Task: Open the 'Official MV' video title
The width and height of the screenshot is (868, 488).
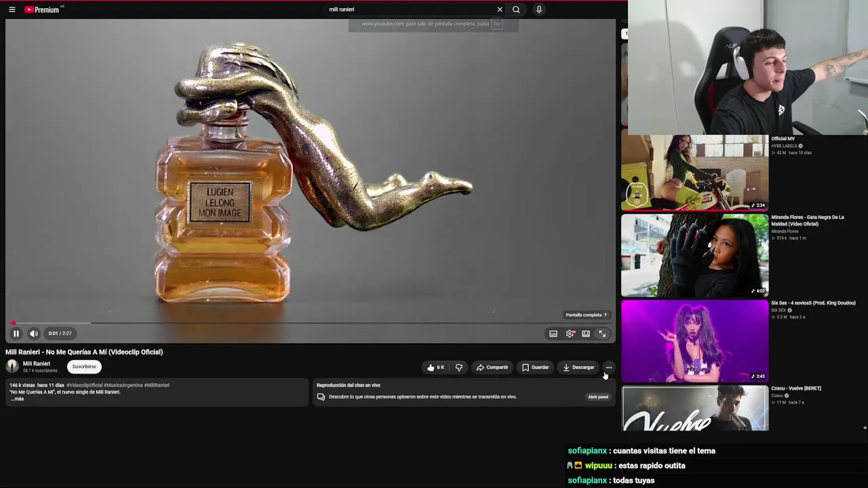Action: click(x=783, y=139)
